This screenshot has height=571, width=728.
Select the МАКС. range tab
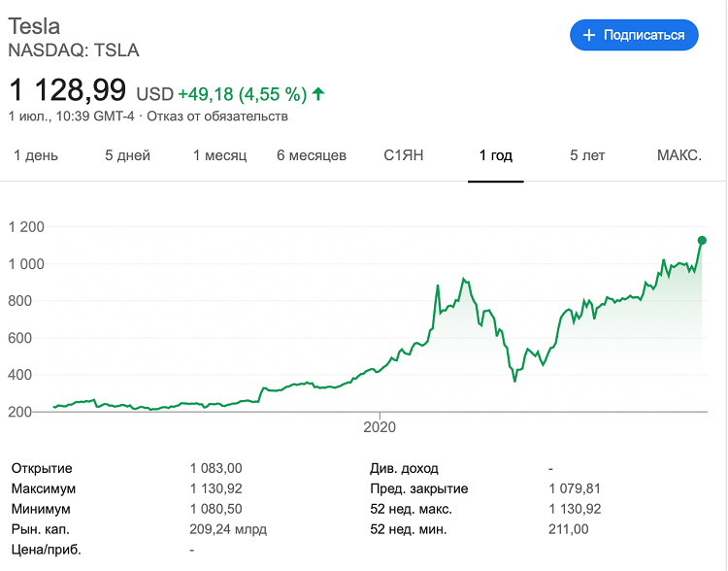click(x=679, y=155)
